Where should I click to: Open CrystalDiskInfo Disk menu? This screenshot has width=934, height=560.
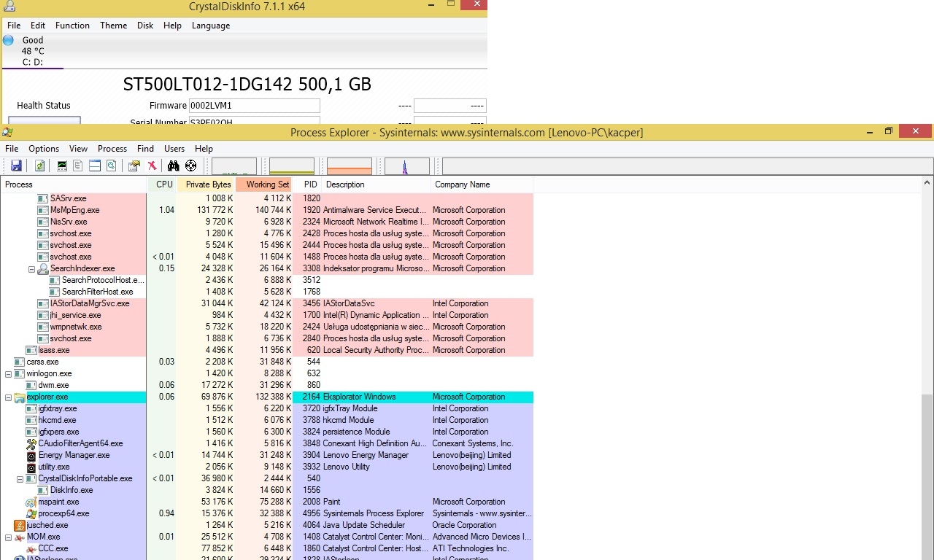pos(145,26)
